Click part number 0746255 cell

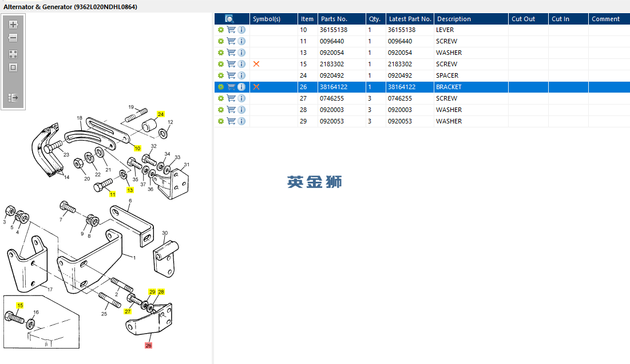pyautogui.click(x=342, y=98)
